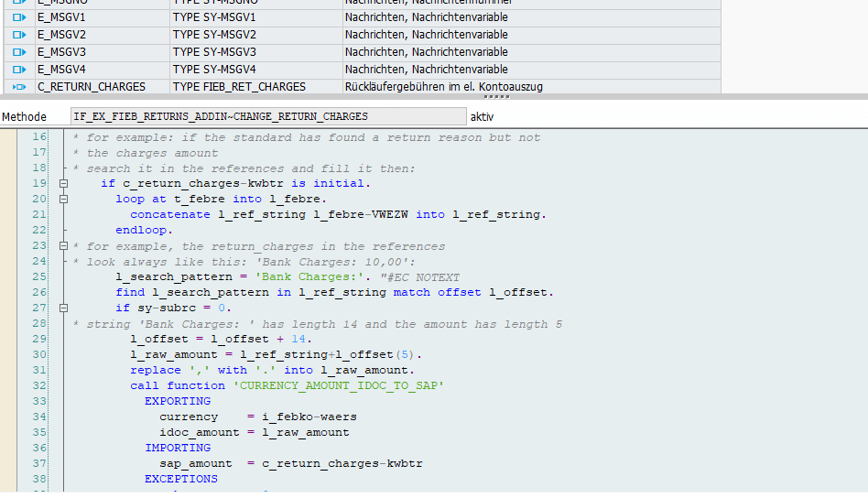Place cursor on 'CURRENCY_AMOUNT_IDOC_TO_SAP' function name

click(x=339, y=386)
